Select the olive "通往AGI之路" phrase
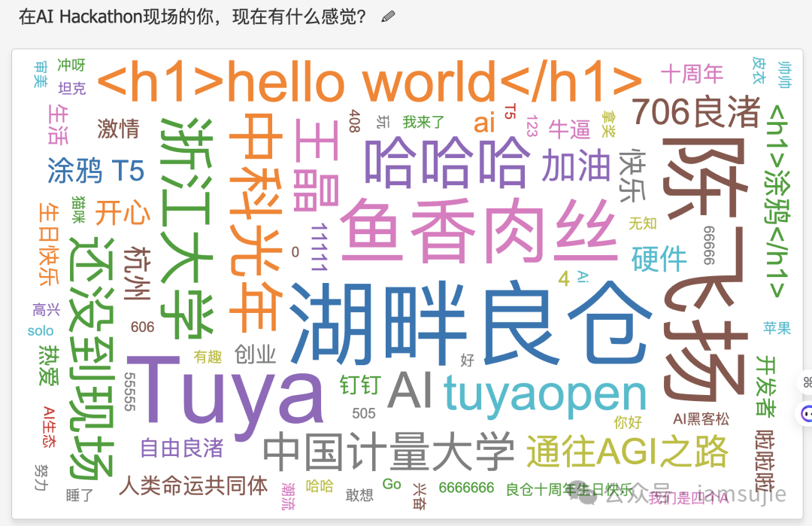The image size is (812, 526). click(627, 452)
